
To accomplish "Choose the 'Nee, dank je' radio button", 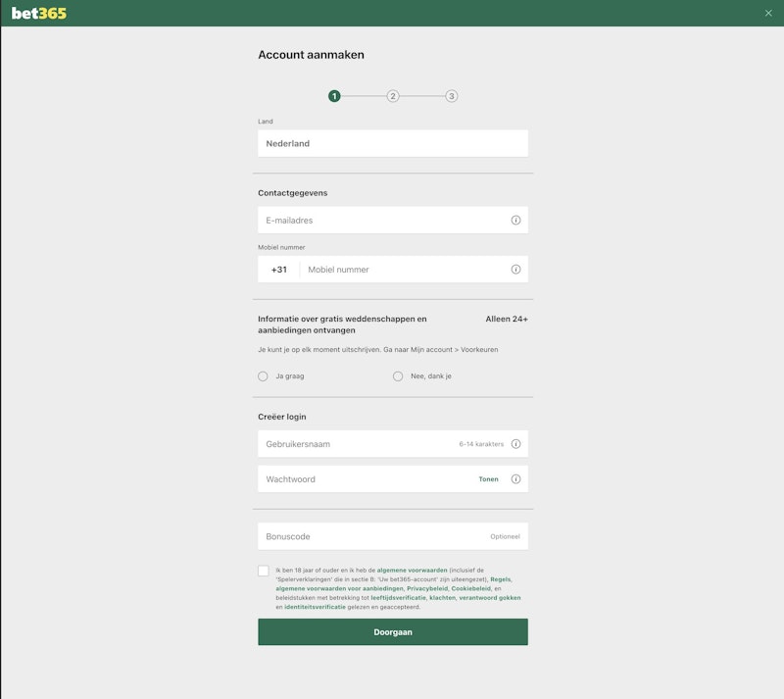I will 398,376.
